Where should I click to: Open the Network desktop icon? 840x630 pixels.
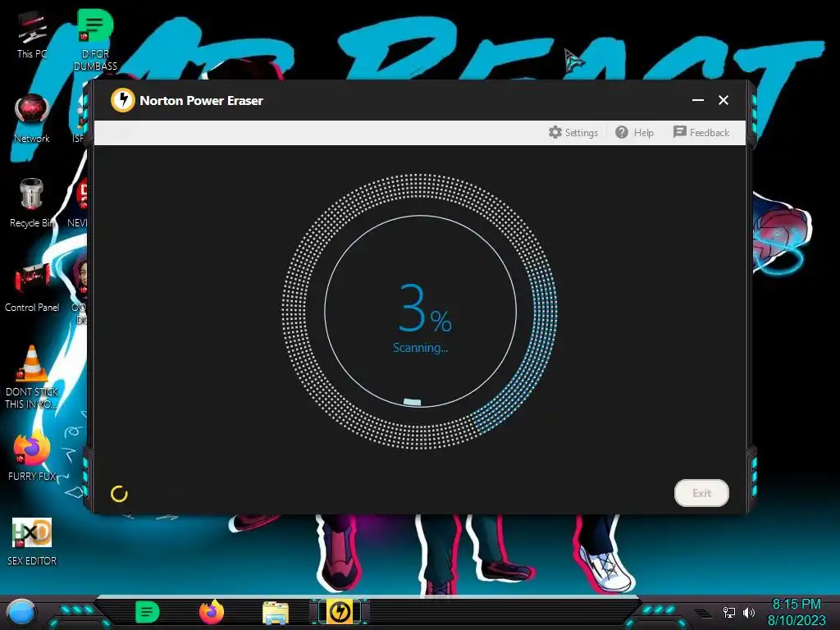click(32, 119)
